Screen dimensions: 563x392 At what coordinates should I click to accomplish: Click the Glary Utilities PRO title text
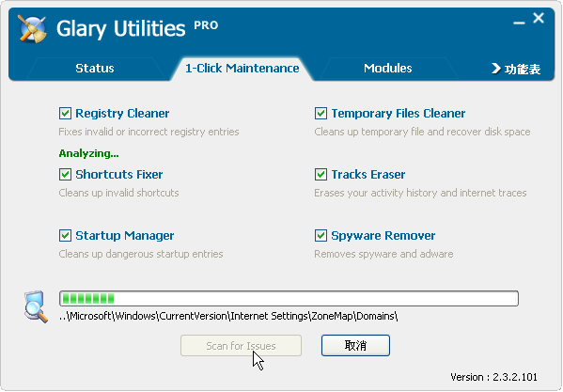point(137,28)
